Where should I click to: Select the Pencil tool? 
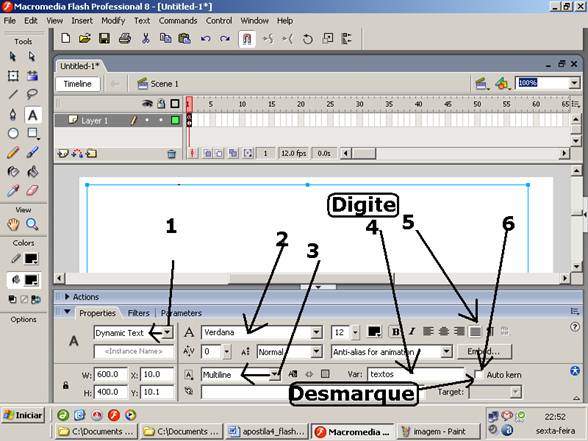click(x=13, y=153)
